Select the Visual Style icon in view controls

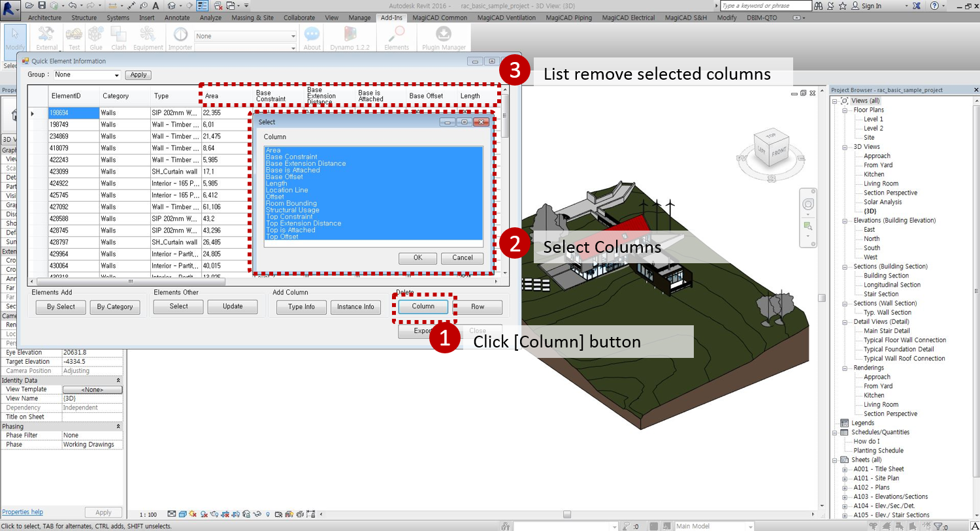click(182, 514)
